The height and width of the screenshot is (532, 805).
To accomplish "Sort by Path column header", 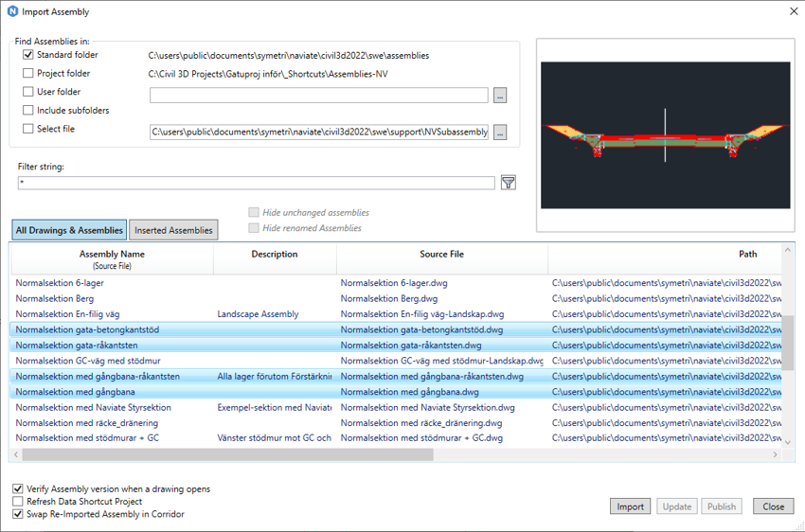I will pyautogui.click(x=665, y=259).
